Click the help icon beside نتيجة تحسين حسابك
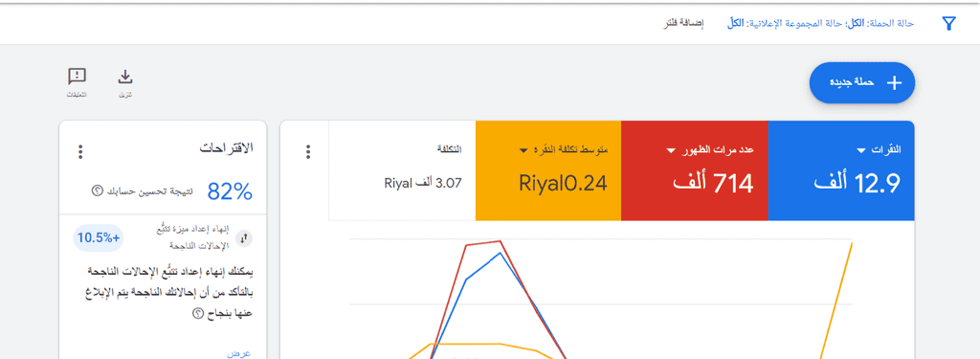The height and width of the screenshot is (359, 980). (x=97, y=191)
